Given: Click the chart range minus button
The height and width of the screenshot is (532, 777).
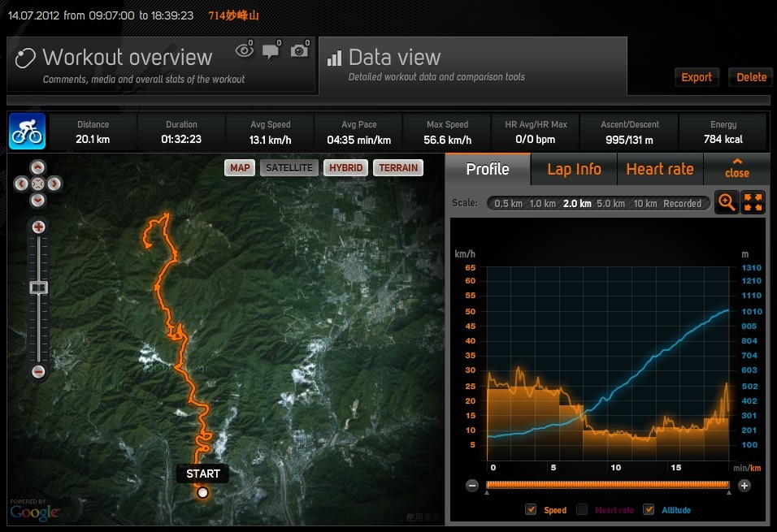Looking at the screenshot, I should pyautogui.click(x=472, y=486).
